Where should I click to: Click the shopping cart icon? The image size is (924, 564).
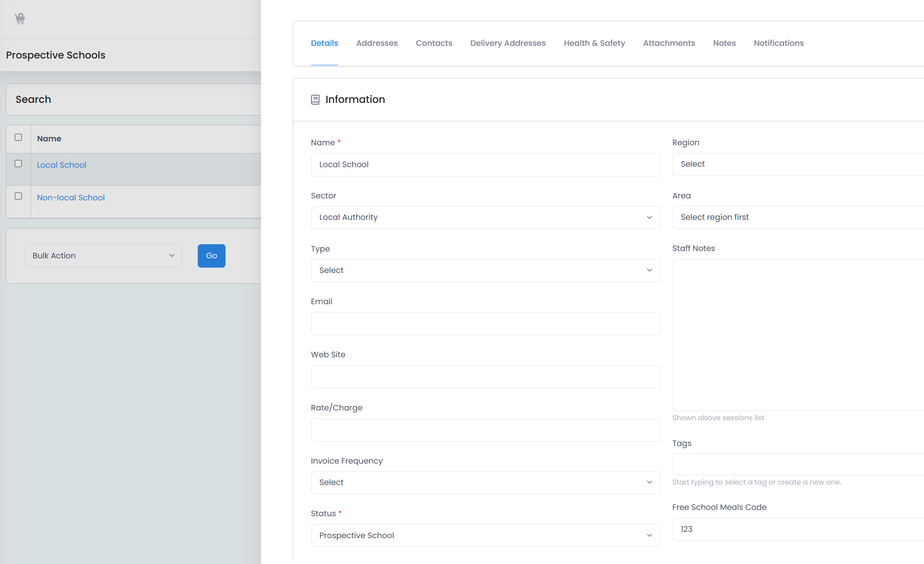point(19,19)
